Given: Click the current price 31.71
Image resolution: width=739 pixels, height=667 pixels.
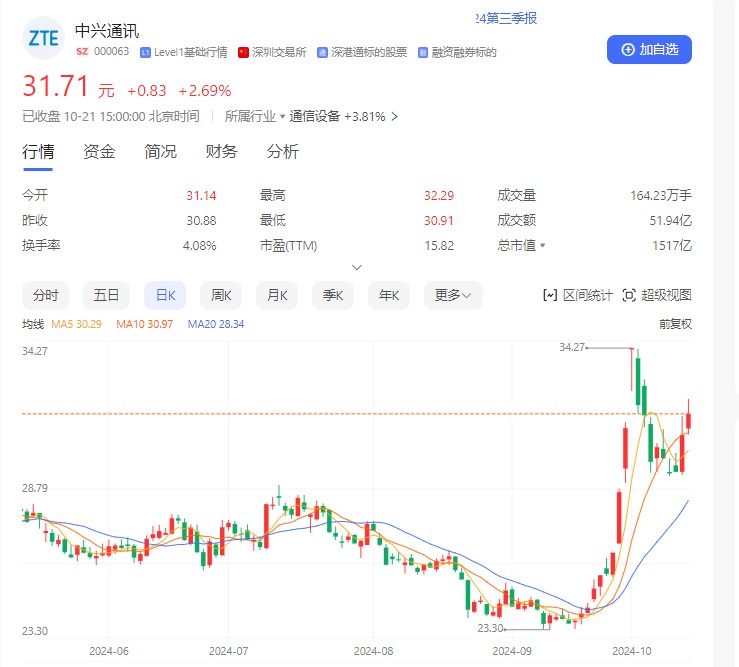Looking at the screenshot, I should pyautogui.click(x=56, y=86).
